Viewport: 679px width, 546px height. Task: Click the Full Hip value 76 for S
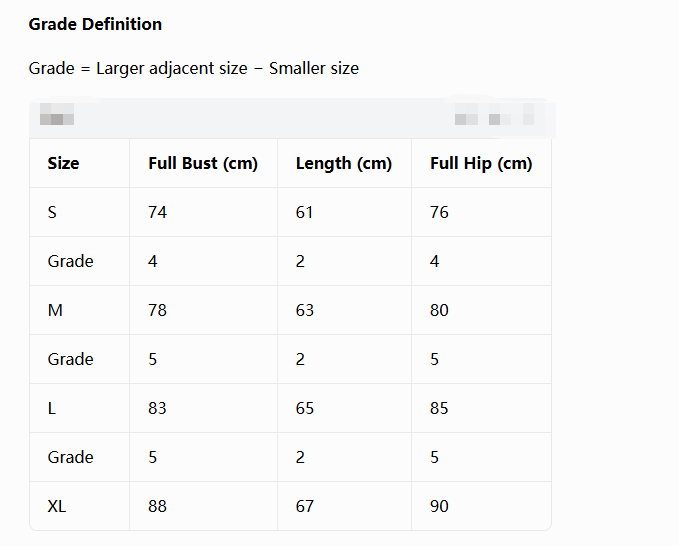(x=439, y=212)
